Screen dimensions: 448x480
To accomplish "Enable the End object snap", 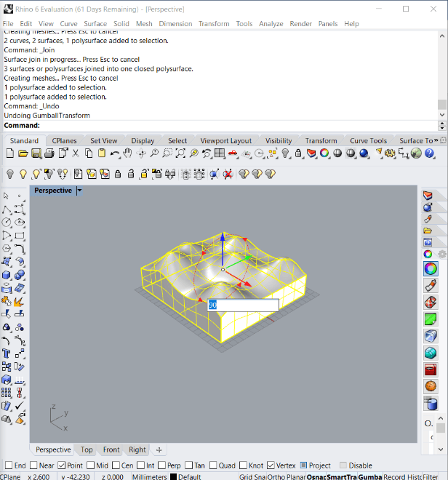I will [x=9, y=465].
